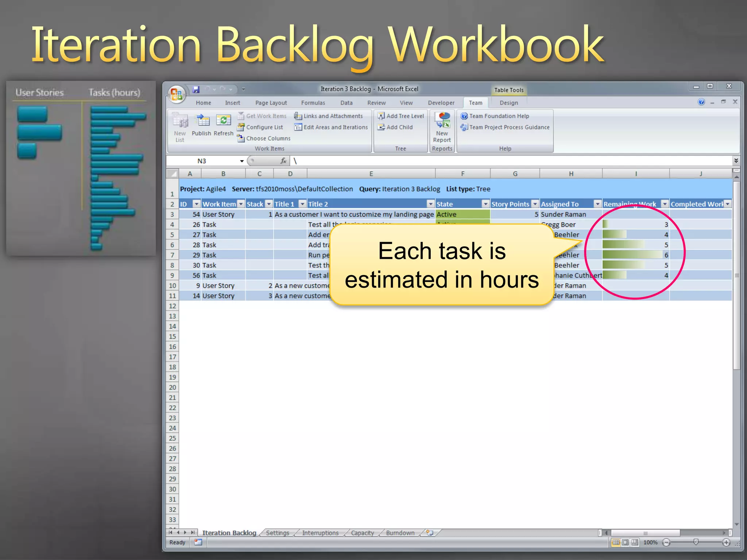Click Add Tree Level icon
The height and width of the screenshot is (560, 747).
coord(381,116)
